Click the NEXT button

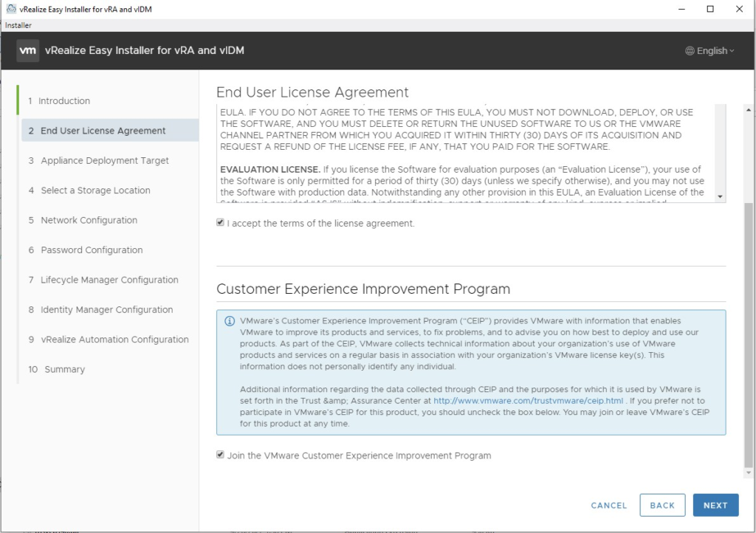tap(715, 505)
